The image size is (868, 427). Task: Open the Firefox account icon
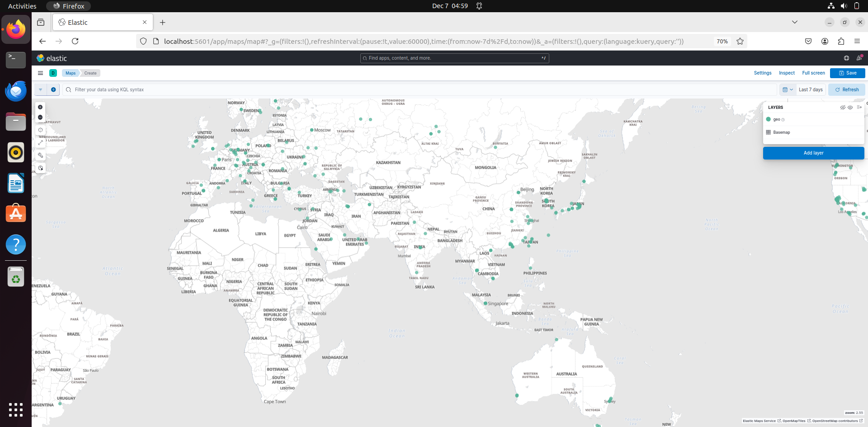(x=825, y=41)
